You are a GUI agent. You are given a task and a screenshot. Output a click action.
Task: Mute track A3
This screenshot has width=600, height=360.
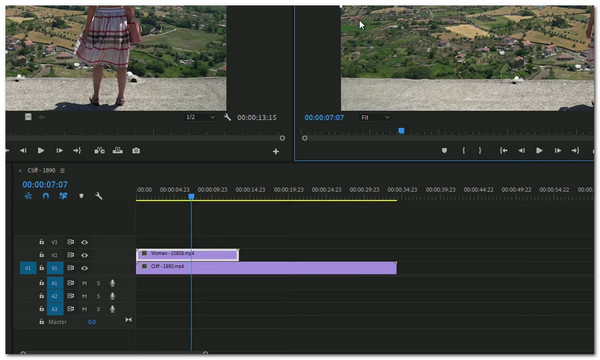(85, 309)
